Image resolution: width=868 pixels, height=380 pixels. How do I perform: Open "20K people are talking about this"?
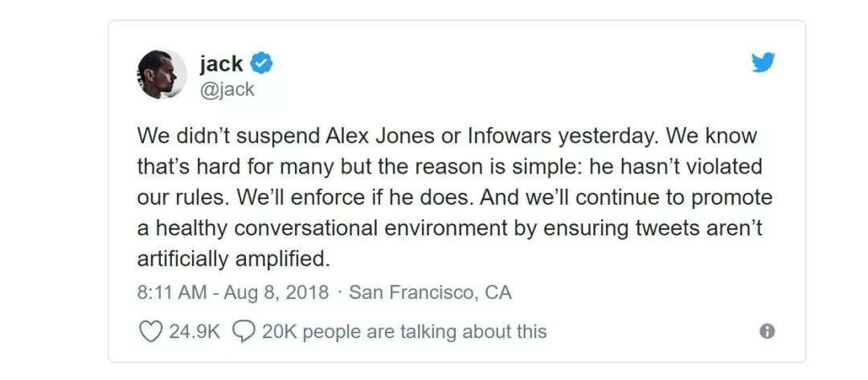[x=404, y=331]
